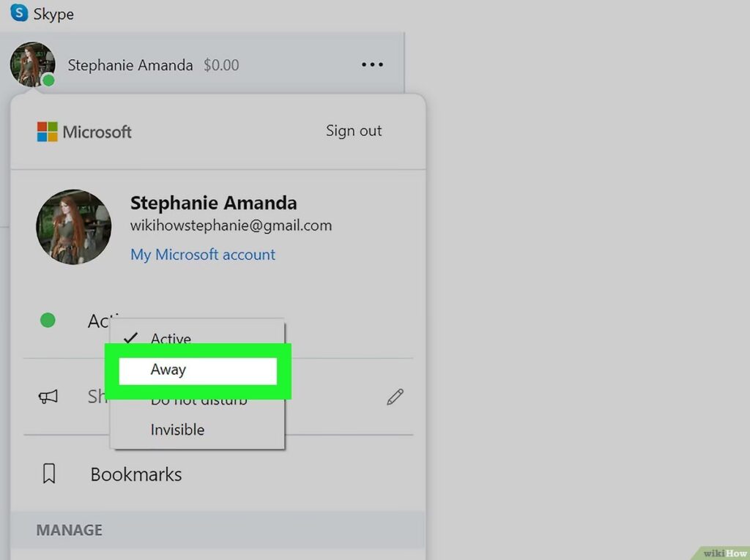The image size is (750, 560).
Task: Open the three-dot more options menu
Action: tap(372, 65)
